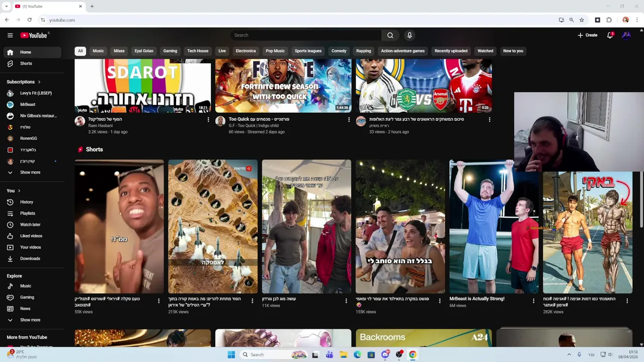Open Windows Start menu
This screenshot has width=644, height=362.
pyautogui.click(x=231, y=354)
